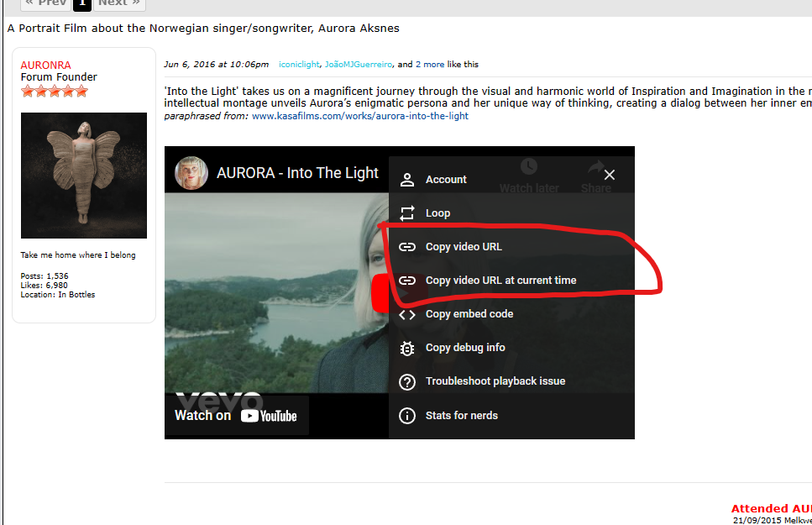Click the question mark troubleshoot icon
This screenshot has height=525, width=812.
[x=407, y=382]
